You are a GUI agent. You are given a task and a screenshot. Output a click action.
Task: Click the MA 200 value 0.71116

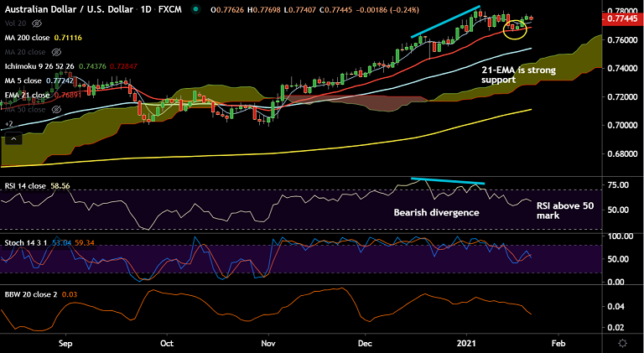(x=67, y=38)
